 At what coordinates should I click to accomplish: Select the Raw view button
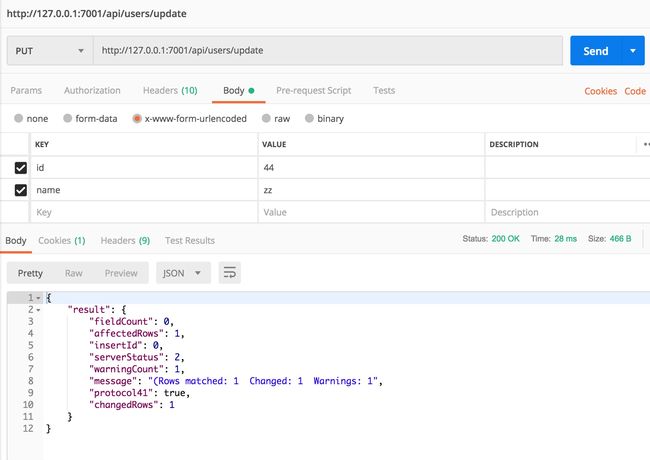[x=74, y=273]
